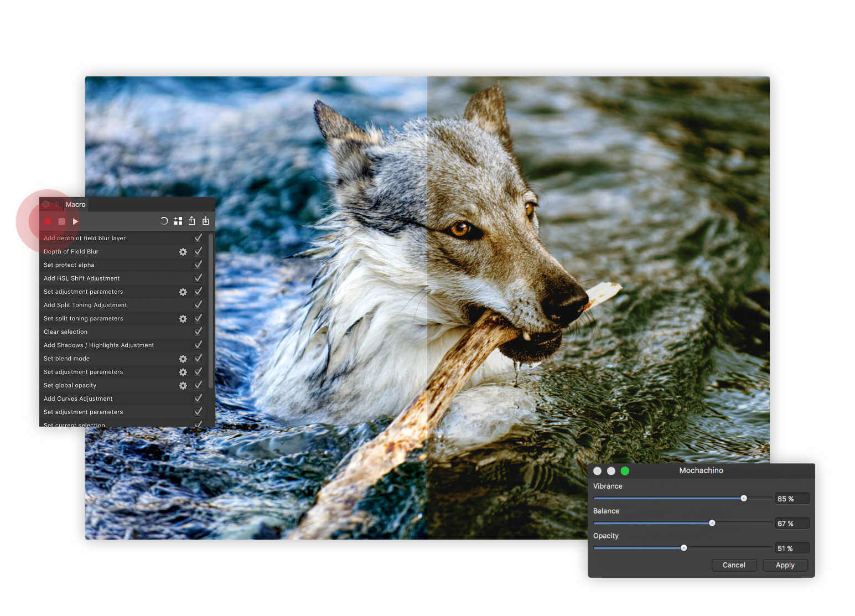Disable the Clear selection step checkbox
This screenshot has width=855, height=616.
pyautogui.click(x=198, y=332)
